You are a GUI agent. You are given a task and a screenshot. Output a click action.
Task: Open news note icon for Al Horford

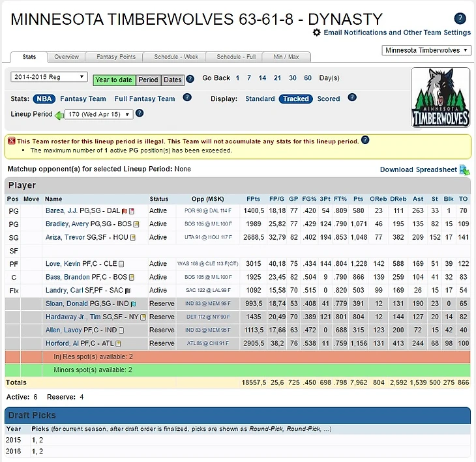118,343
